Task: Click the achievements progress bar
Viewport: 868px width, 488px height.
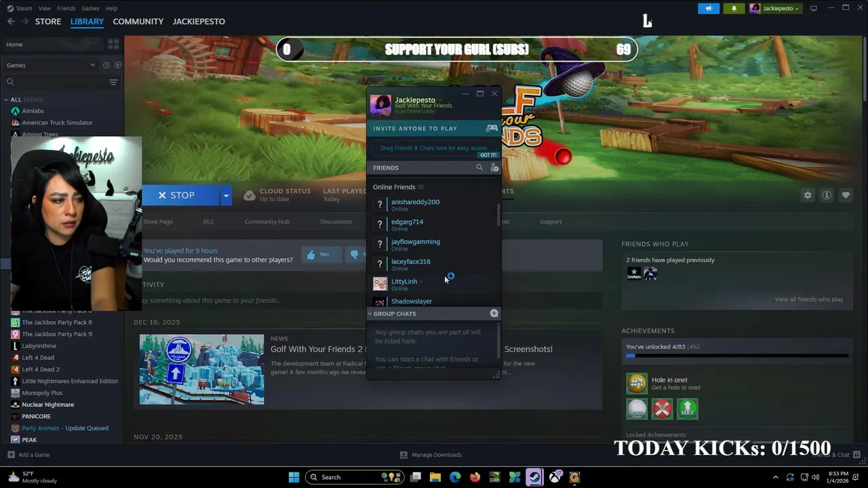Action: tap(737, 355)
